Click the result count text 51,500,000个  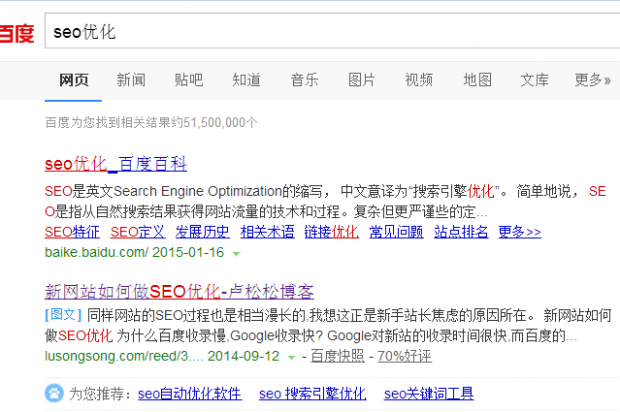[220, 122]
